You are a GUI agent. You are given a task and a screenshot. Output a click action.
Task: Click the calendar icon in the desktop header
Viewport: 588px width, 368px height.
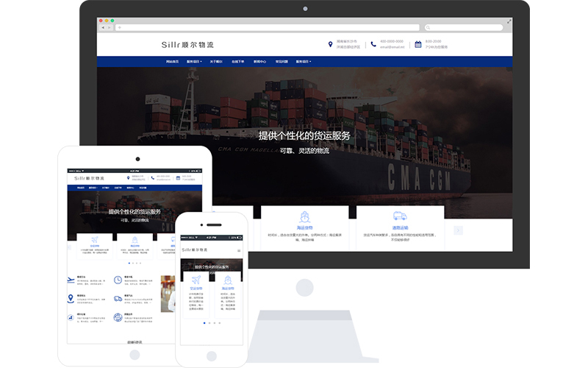point(418,44)
